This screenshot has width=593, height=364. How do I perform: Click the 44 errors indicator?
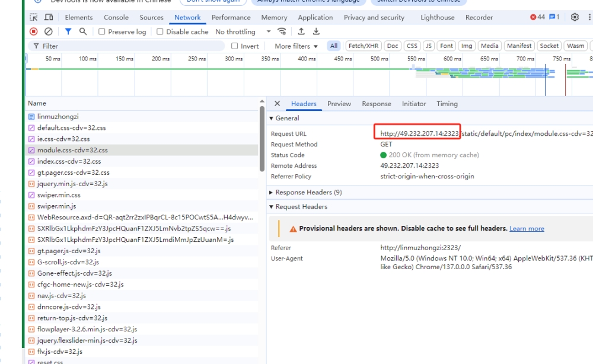(x=537, y=17)
